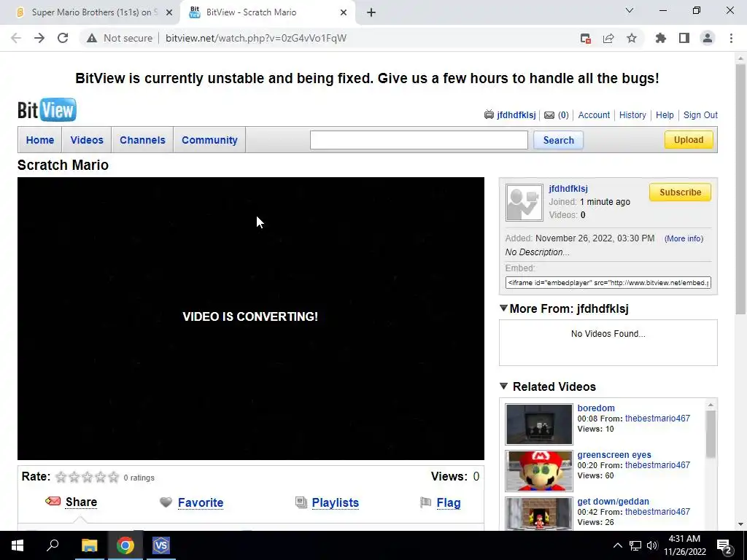Rate the video one star
Screen dimensions: 747x560
(x=61, y=477)
